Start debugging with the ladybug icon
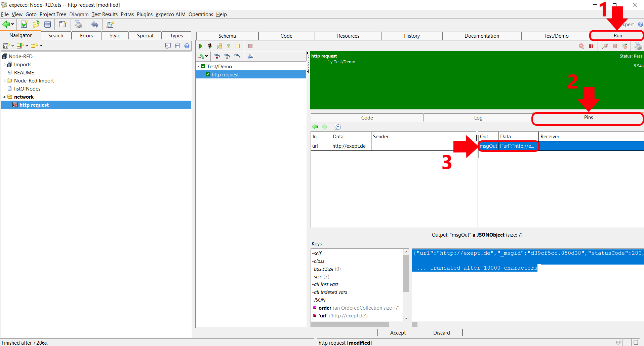 pos(210,46)
